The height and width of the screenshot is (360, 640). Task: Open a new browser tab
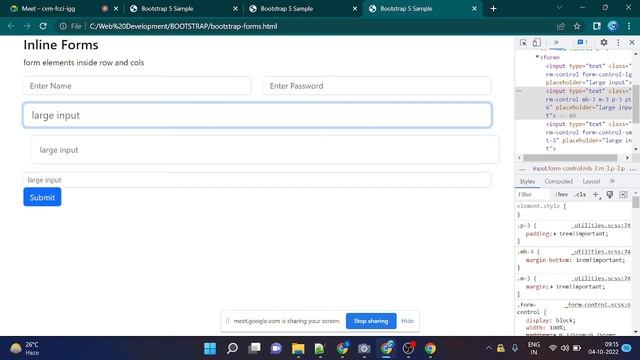pyautogui.click(x=493, y=9)
